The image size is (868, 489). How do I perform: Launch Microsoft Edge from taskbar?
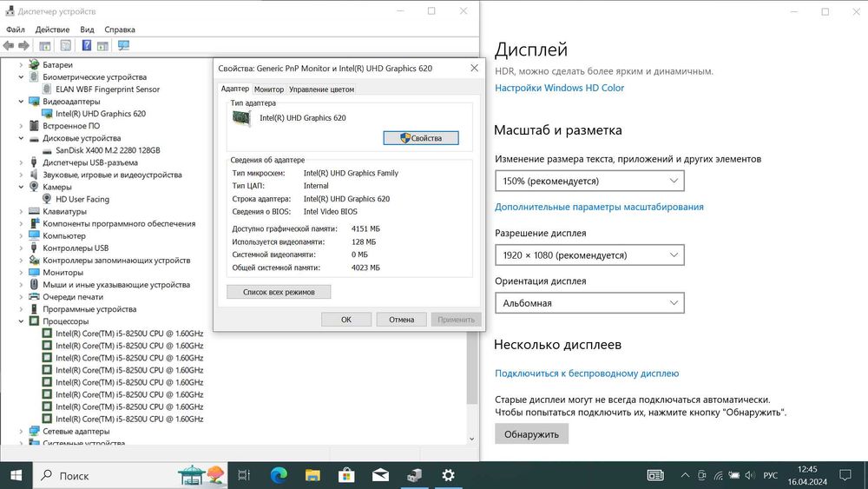click(x=279, y=475)
